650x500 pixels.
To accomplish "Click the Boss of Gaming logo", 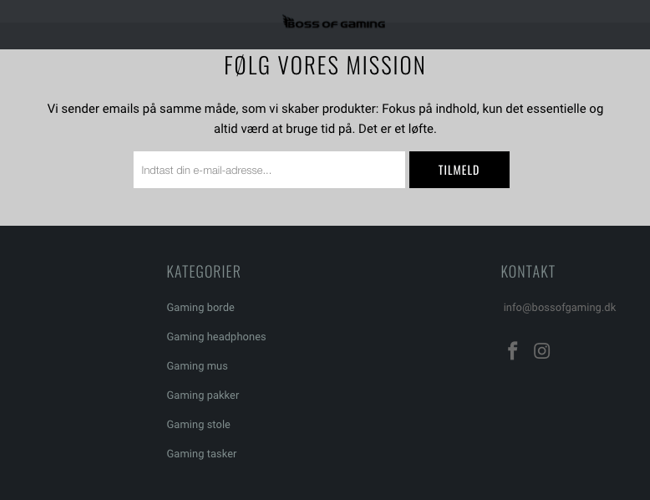I will point(333,22).
